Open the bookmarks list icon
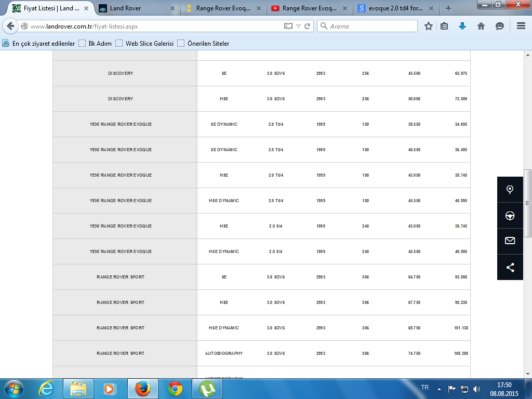This screenshot has width=532, height=399. tap(444, 26)
